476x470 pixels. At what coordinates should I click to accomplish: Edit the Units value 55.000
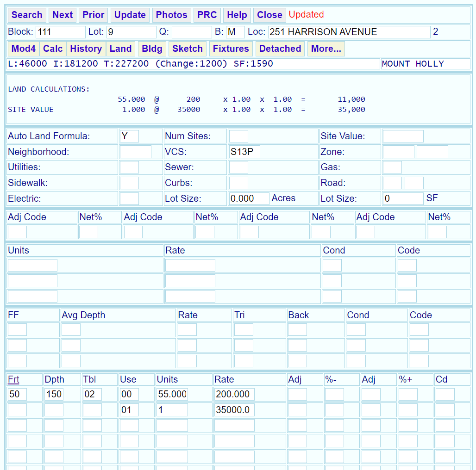point(172,394)
